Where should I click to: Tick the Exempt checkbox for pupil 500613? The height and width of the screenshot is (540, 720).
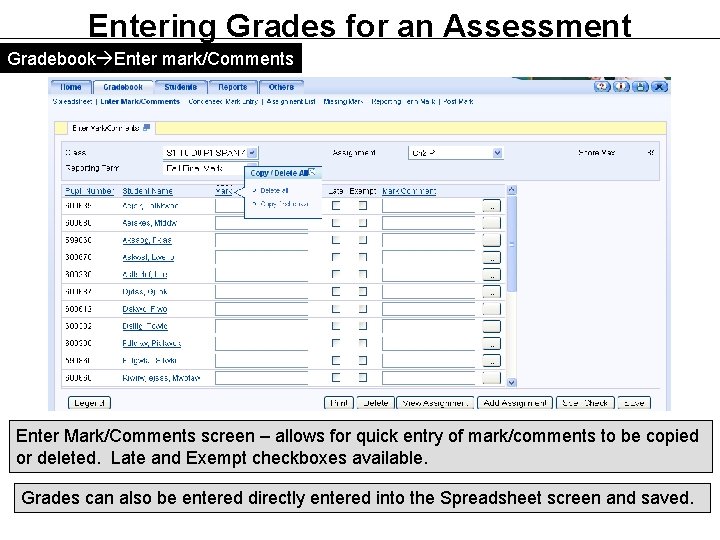point(363,309)
